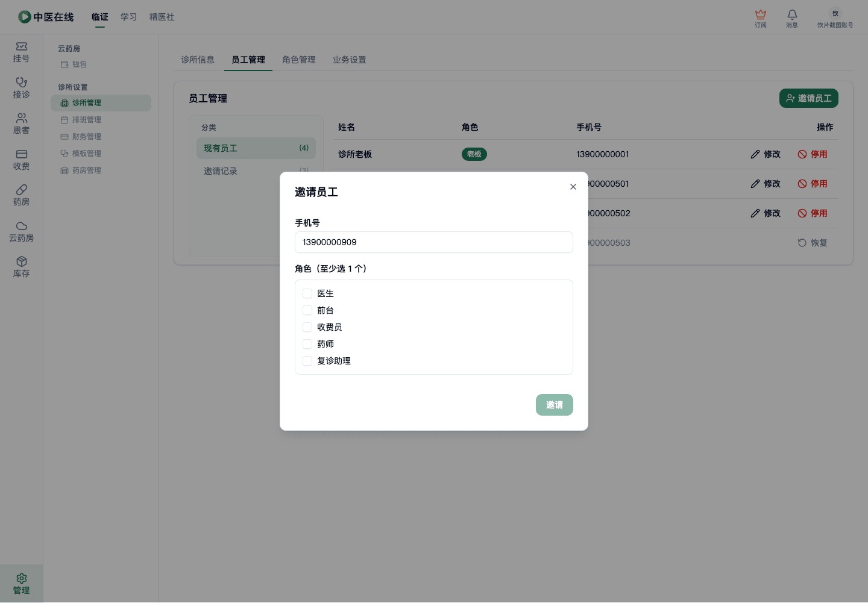Click 修改 in the 00000502 row

click(x=766, y=213)
